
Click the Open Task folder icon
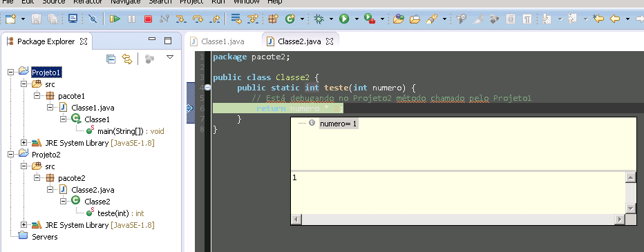coord(415,19)
